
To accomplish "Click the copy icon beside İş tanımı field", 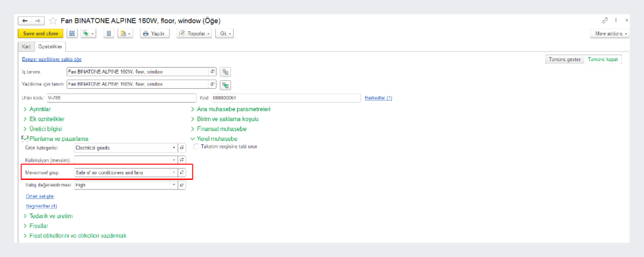I will (x=226, y=72).
